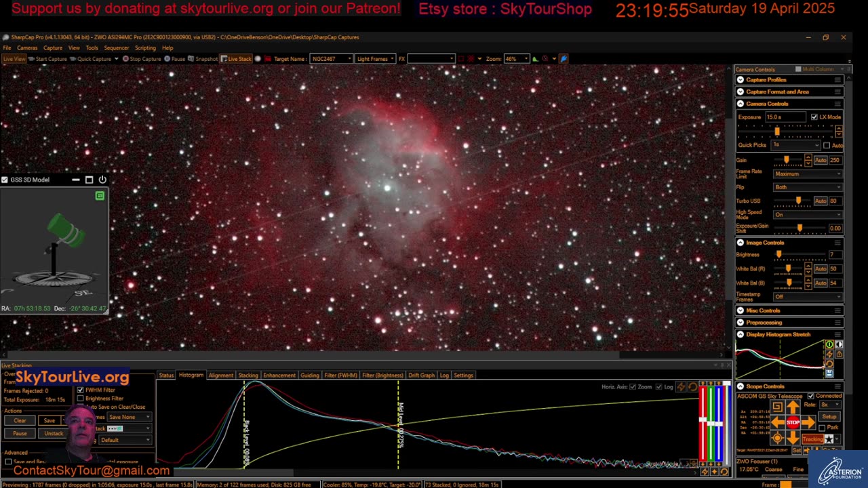Click the red STOP button in Scope Controls
Viewport: 868px width, 488px height.
(793, 423)
